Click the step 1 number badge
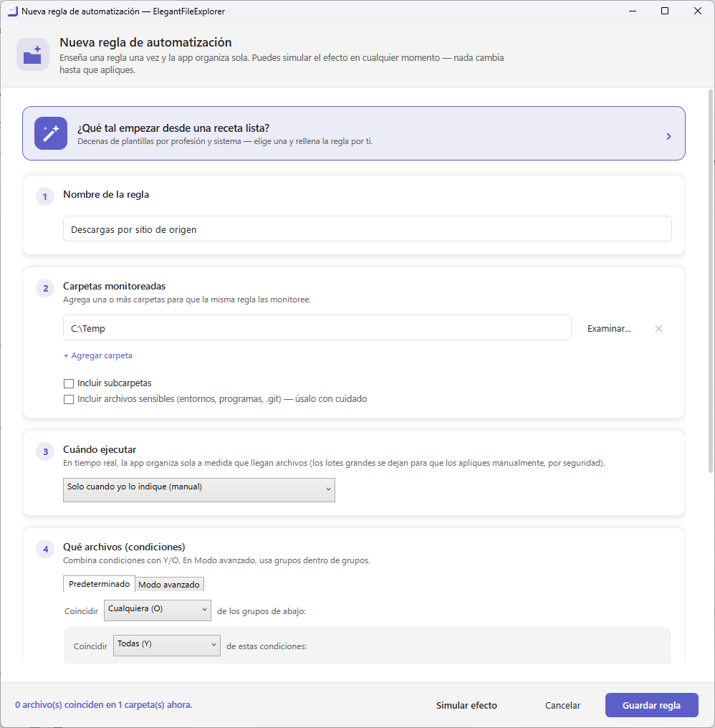715x728 pixels. coord(45,196)
